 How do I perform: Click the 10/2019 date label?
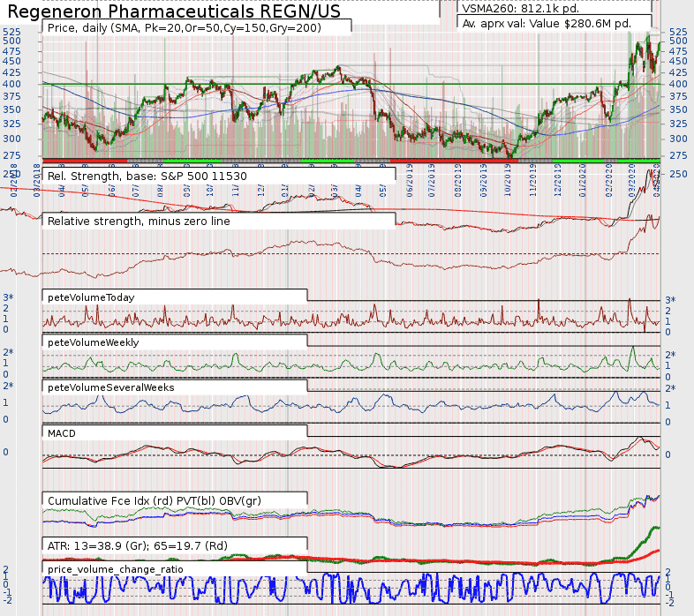point(507,181)
